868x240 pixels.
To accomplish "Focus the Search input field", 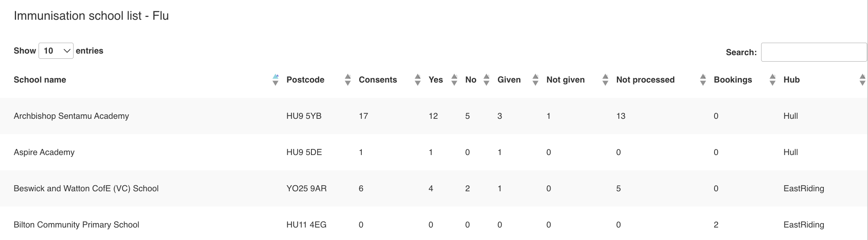I will (813, 52).
